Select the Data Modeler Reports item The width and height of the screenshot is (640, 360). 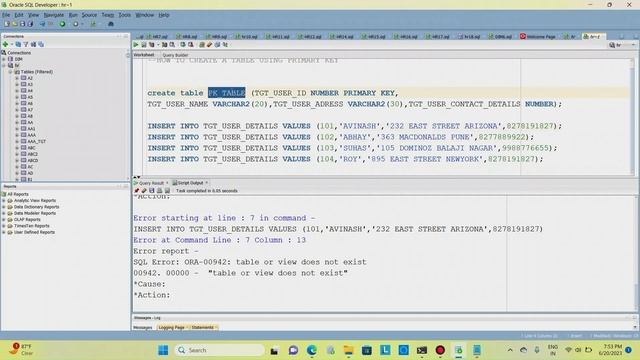point(35,213)
